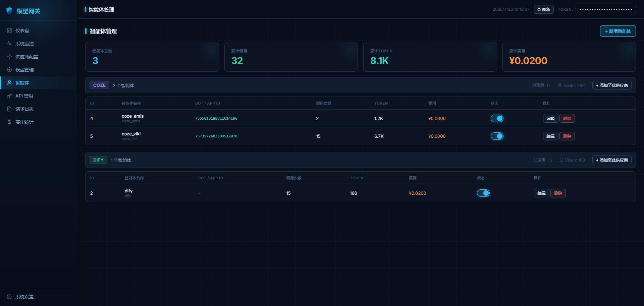
Task: Click bot ID 7555813188811014186
Action: (x=216, y=118)
